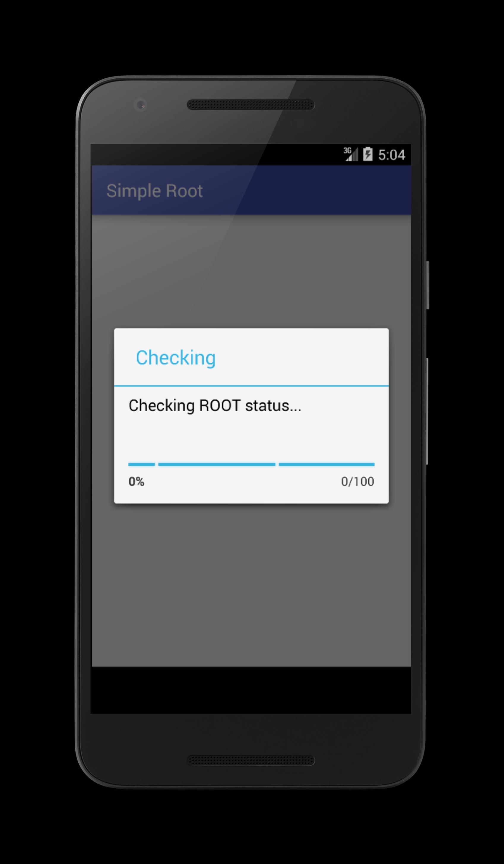Tap the Simple Root app title
The width and height of the screenshot is (504, 864).
(154, 191)
